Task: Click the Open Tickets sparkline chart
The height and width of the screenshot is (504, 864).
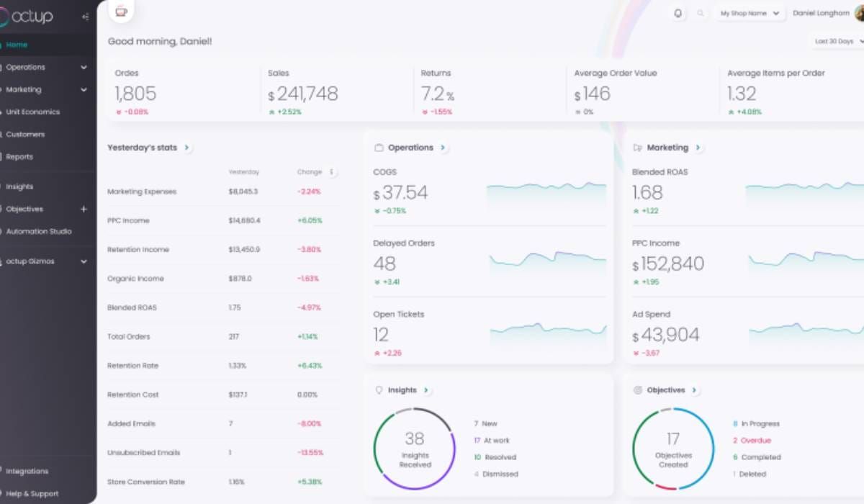Action: point(549,335)
